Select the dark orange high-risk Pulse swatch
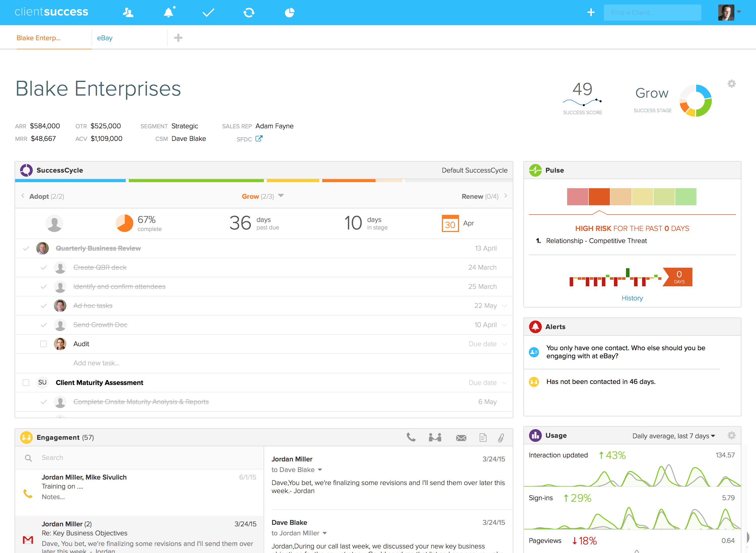Image resolution: width=756 pixels, height=553 pixels. pos(599,196)
